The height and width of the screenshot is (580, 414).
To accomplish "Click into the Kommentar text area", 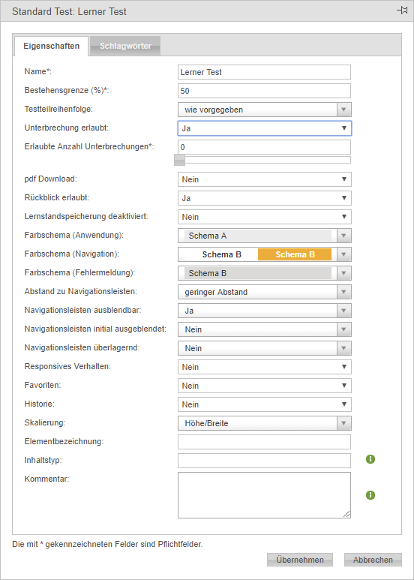I will 264,495.
